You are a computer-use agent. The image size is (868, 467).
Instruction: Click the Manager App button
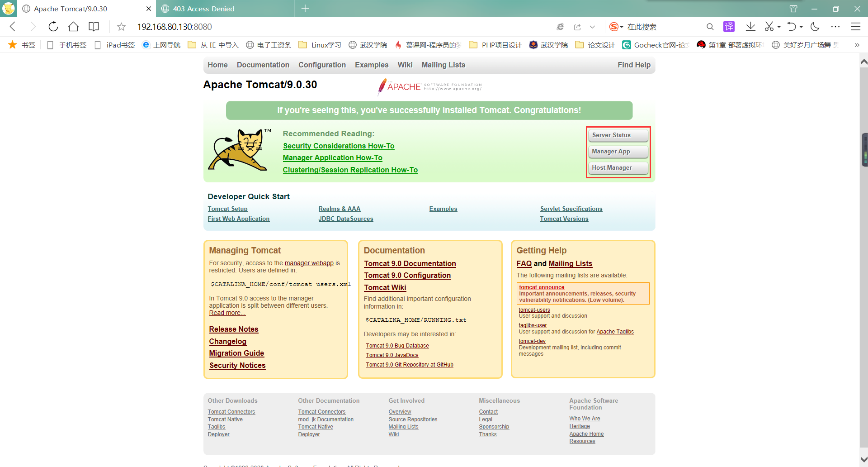[x=618, y=151]
